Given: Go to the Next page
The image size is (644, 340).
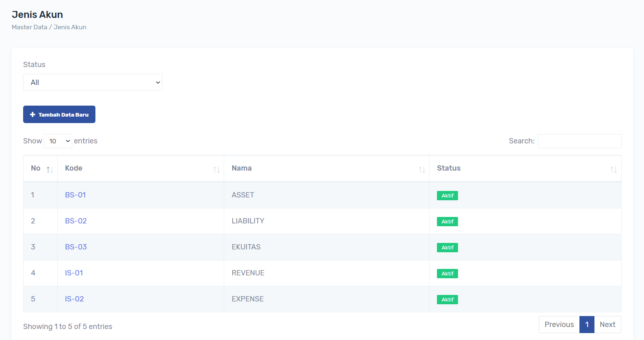Looking at the screenshot, I should (x=607, y=325).
